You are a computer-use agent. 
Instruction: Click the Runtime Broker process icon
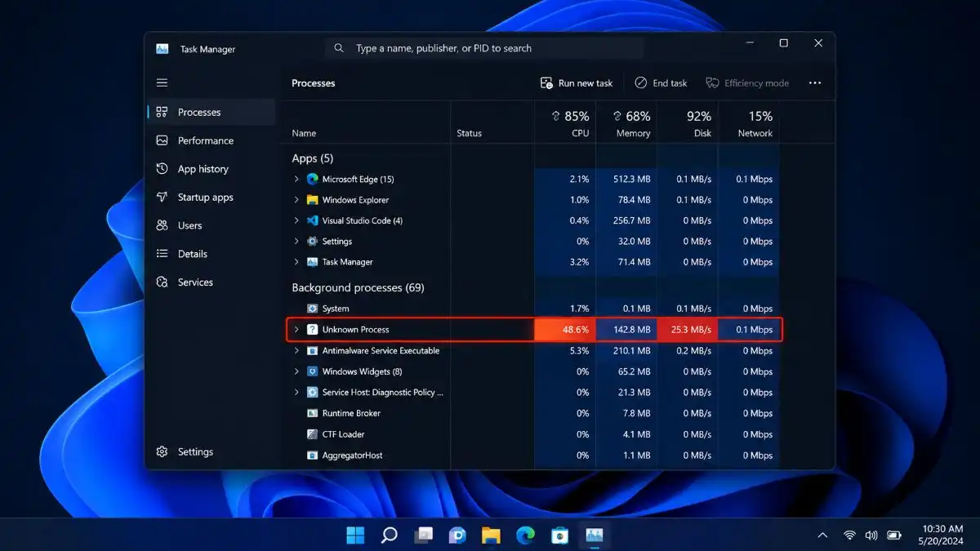coord(312,413)
